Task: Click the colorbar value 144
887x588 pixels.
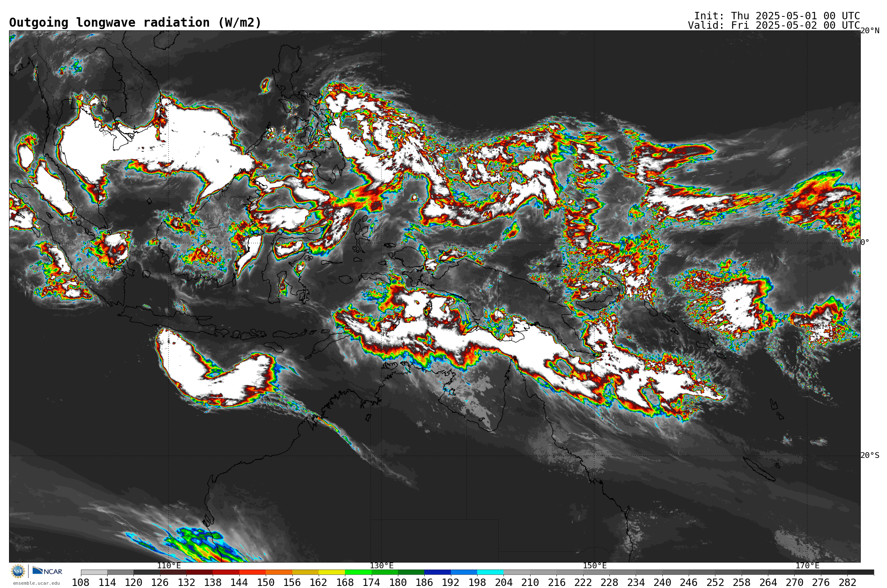Action: pos(239,583)
